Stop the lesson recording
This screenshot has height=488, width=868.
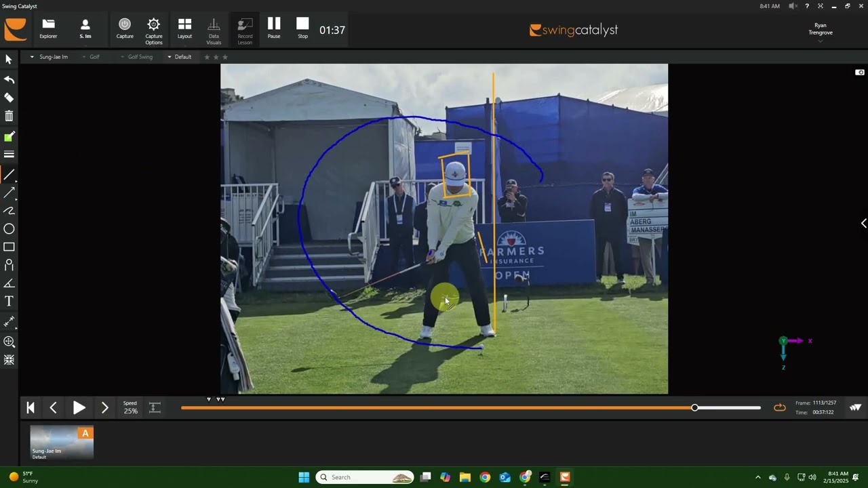pos(302,28)
